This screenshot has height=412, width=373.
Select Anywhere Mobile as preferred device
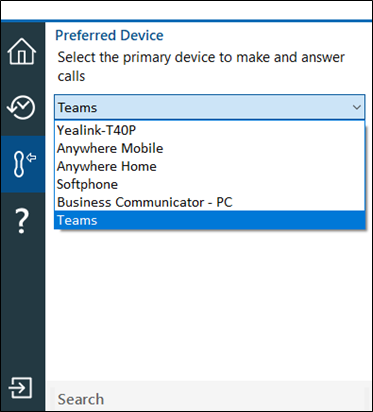click(x=210, y=148)
